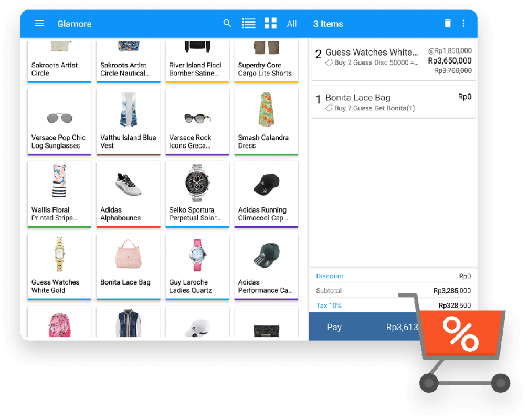This screenshot has width=528, height=420.
Task: Select the Guess Watches White cart item
Action: click(393, 60)
